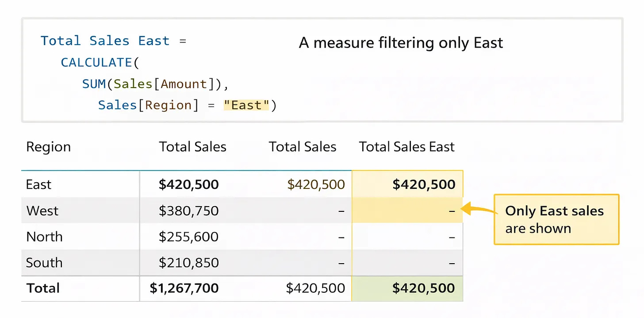644x318 pixels.
Task: Select the CALCULATE( function text
Action: pos(100,62)
